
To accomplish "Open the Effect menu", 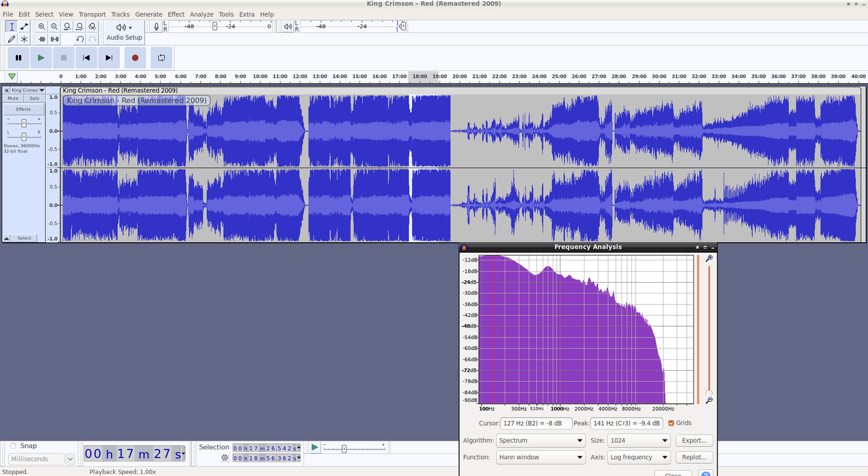I will coord(176,14).
